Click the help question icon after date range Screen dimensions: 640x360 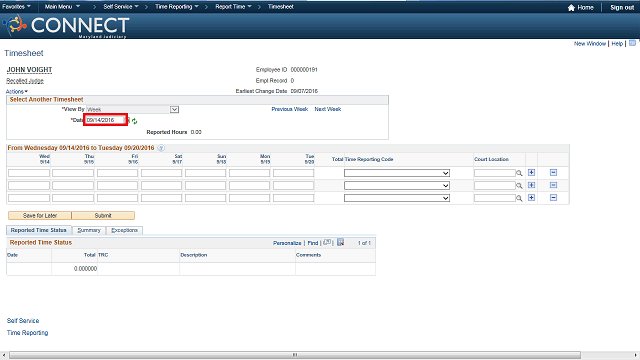[x=161, y=148]
